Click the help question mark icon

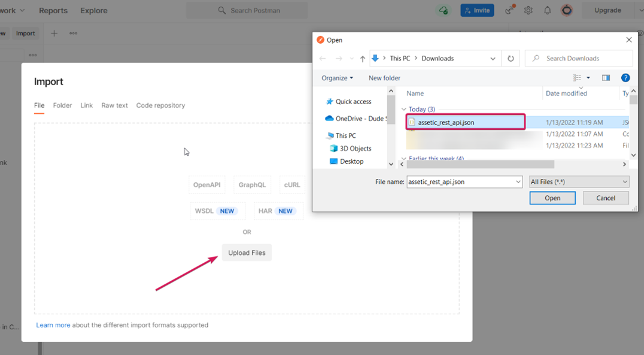(x=625, y=78)
